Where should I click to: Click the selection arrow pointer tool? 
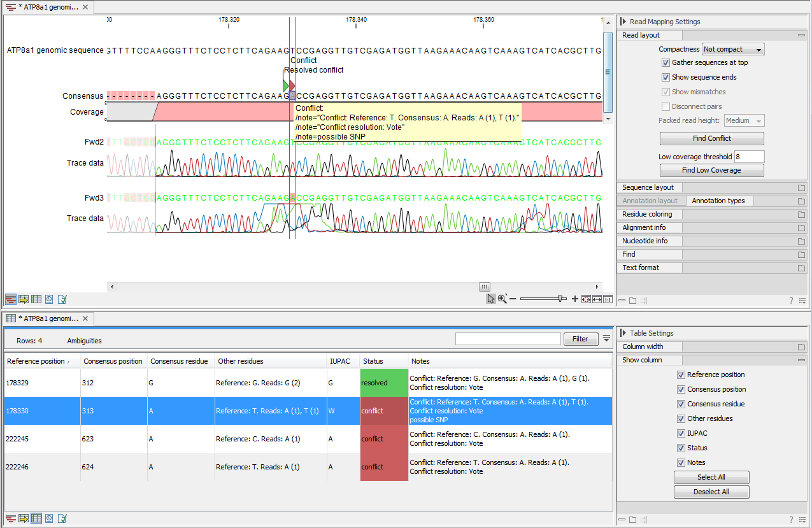(490, 299)
